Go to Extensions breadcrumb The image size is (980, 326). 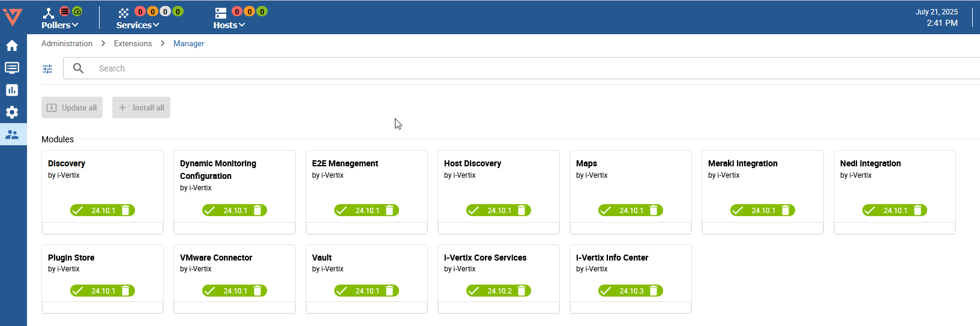[133, 44]
